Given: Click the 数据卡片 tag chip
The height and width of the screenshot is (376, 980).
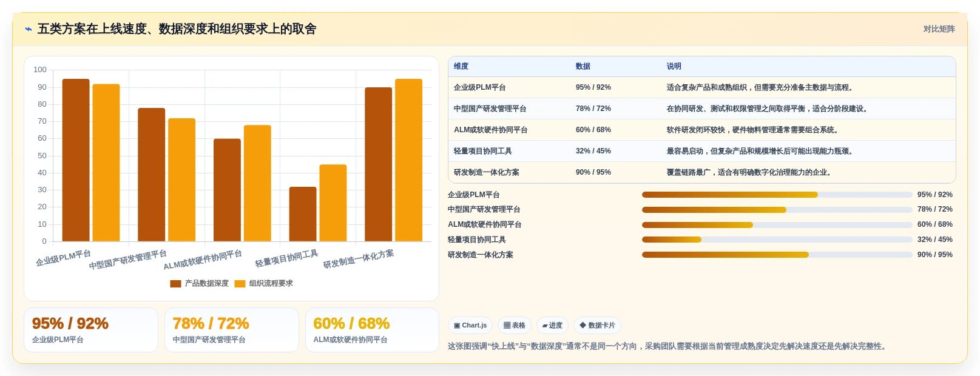Looking at the screenshot, I should point(597,326).
